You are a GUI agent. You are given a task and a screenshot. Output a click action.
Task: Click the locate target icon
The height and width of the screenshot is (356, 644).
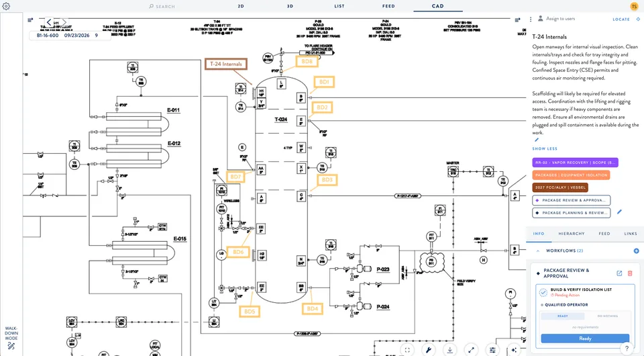point(638,19)
